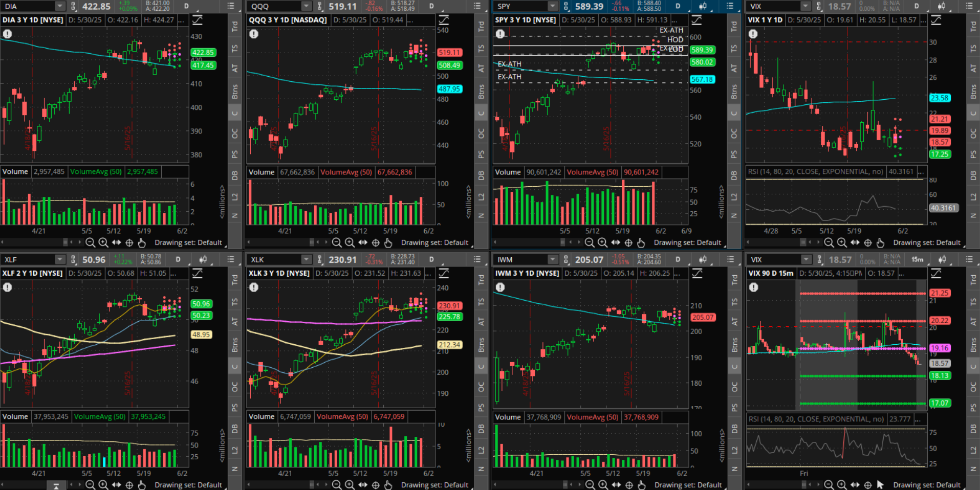Open the chart style candlestick icon on IWM
This screenshot has width=980, height=490.
coord(703,259)
